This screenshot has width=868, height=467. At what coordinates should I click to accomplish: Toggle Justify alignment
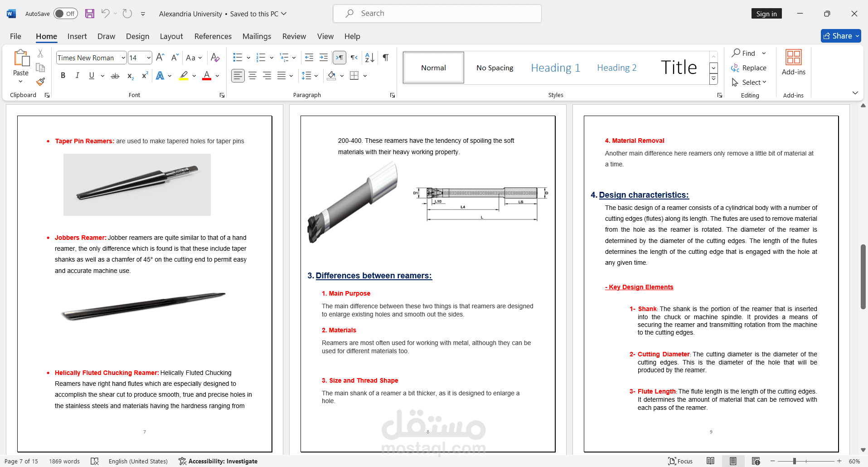281,76
